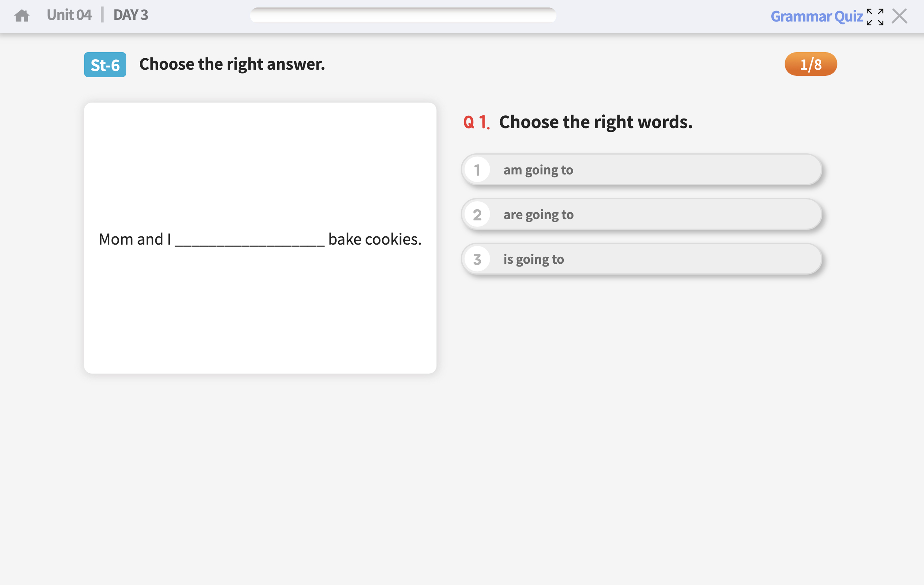924x585 pixels.
Task: Close the quiz with the X icon
Action: click(899, 16)
